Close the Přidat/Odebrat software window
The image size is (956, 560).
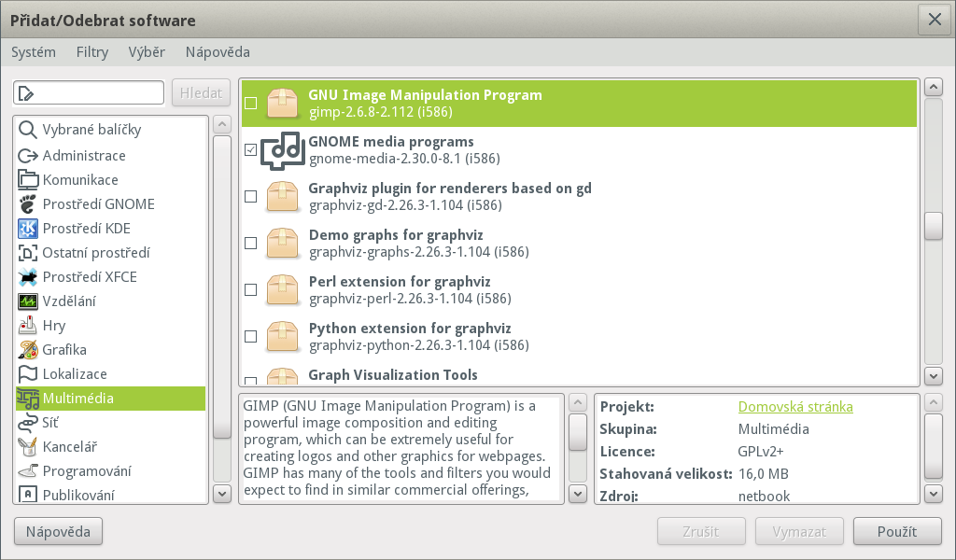[935, 20]
